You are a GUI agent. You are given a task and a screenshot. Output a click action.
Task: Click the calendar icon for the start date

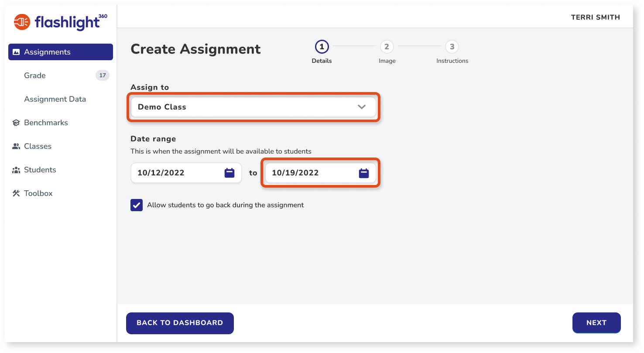point(229,172)
